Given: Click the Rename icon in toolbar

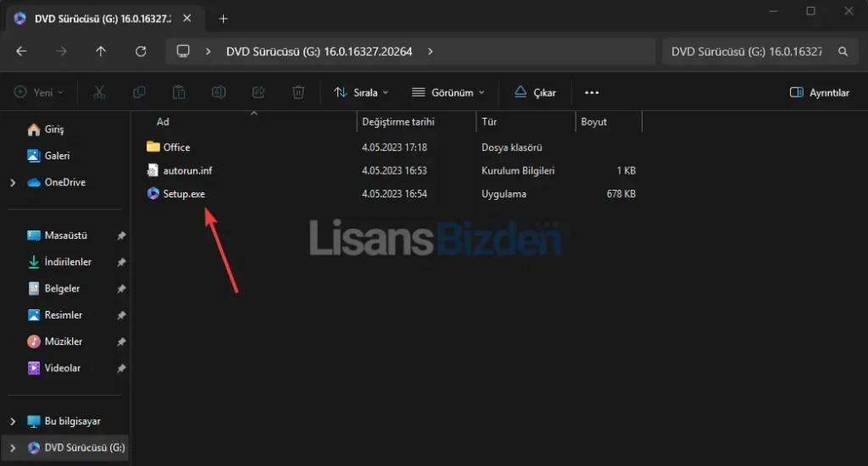Looking at the screenshot, I should pos(219,92).
